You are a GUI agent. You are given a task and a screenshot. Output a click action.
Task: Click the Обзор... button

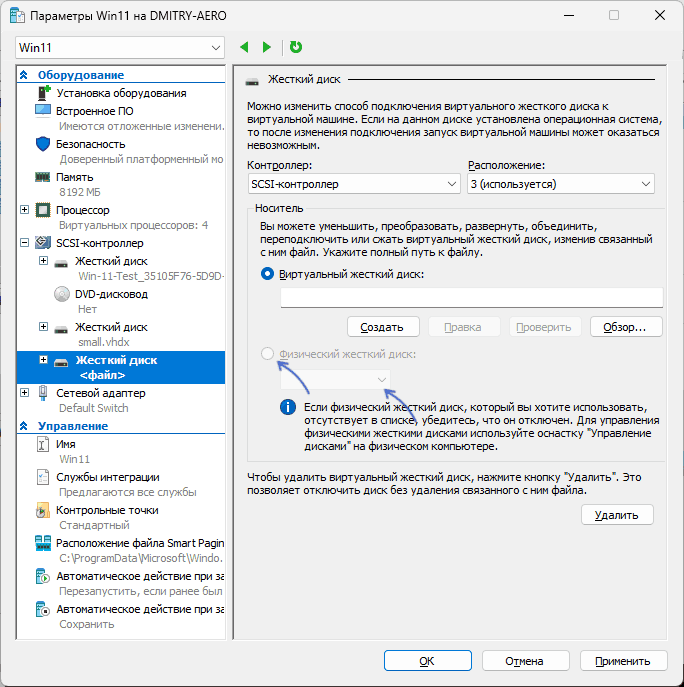click(x=626, y=327)
